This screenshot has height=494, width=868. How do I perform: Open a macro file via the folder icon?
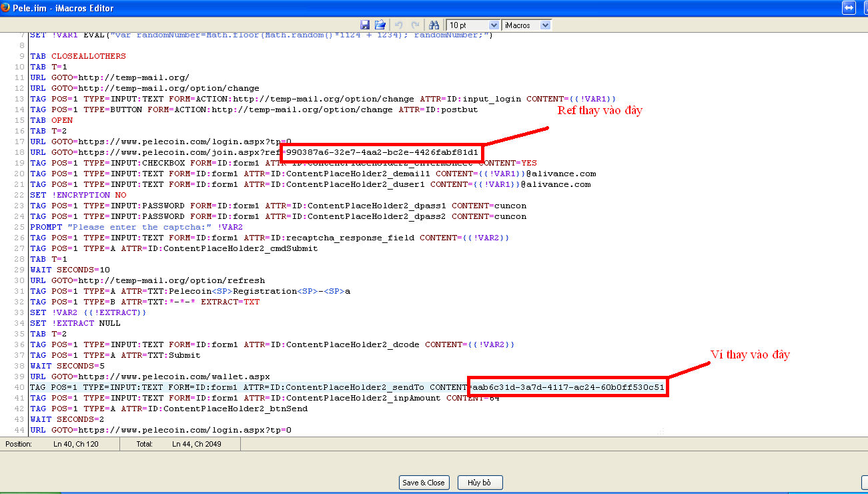tap(380, 25)
